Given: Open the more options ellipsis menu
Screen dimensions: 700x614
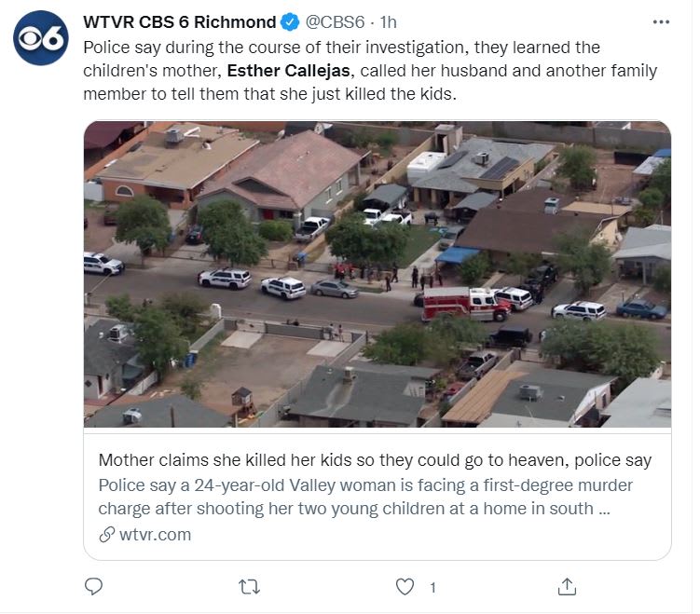Looking at the screenshot, I should [661, 21].
